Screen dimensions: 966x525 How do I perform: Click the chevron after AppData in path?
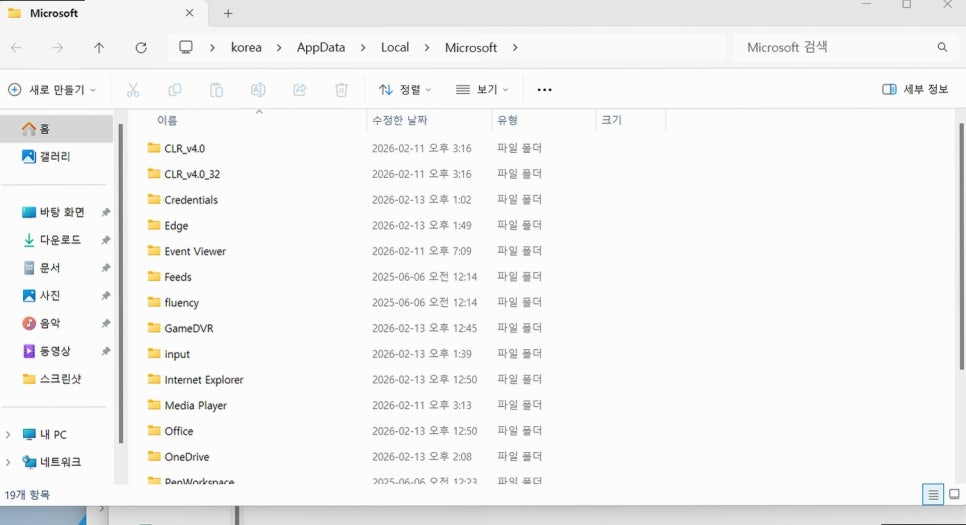pos(363,47)
